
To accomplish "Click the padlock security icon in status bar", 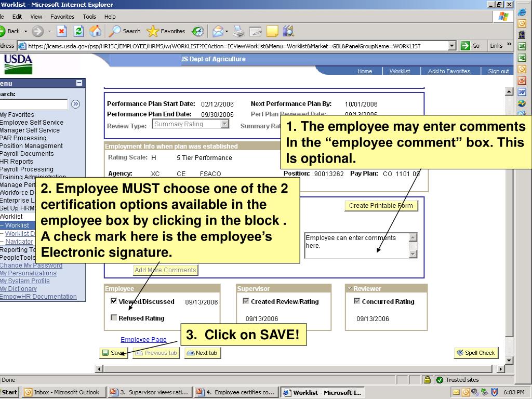I will 427,380.
